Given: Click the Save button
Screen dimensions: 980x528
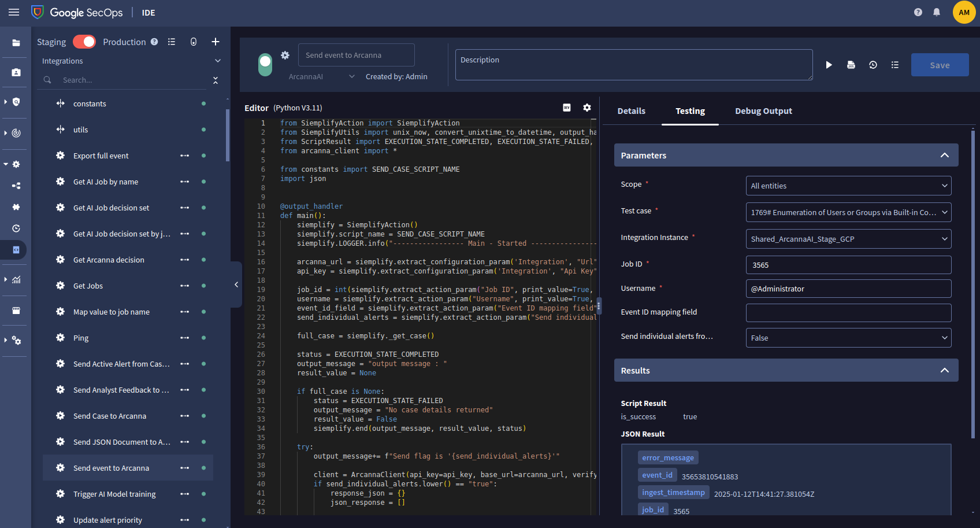Looking at the screenshot, I should (940, 65).
